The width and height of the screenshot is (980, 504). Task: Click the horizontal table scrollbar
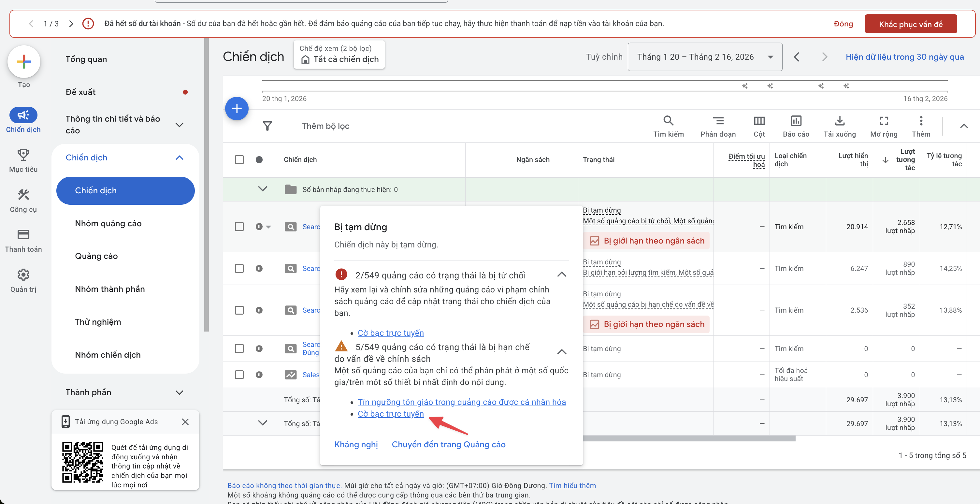[689, 439]
